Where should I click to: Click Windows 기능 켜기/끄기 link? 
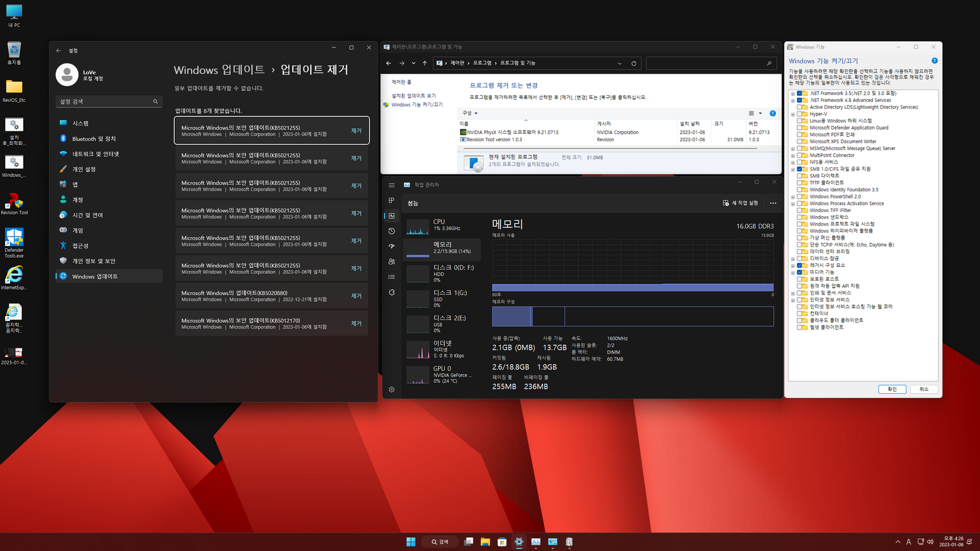[417, 105]
